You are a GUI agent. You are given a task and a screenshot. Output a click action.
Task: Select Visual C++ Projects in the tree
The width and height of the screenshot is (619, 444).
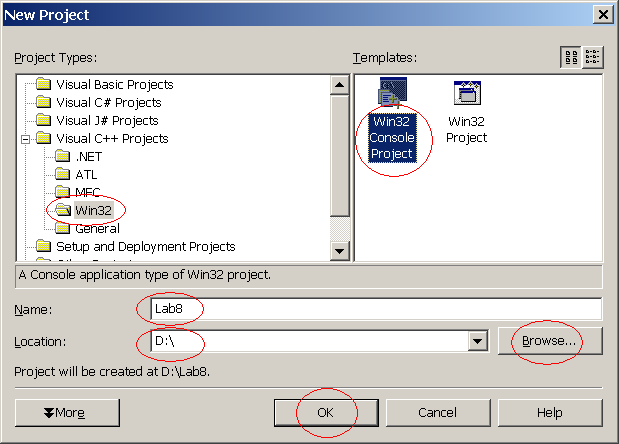pyautogui.click(x=113, y=139)
